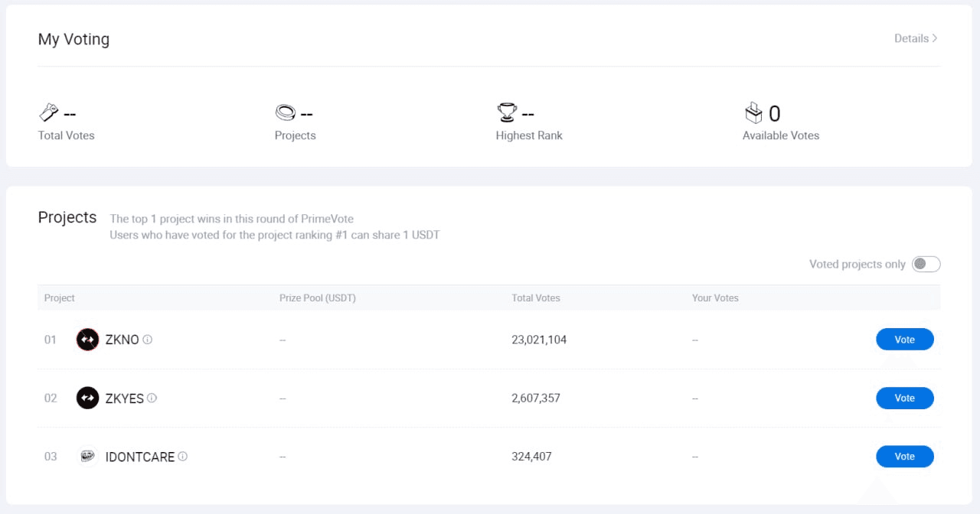The width and height of the screenshot is (980, 514).
Task: Click the Voted projects only label
Action: click(857, 264)
